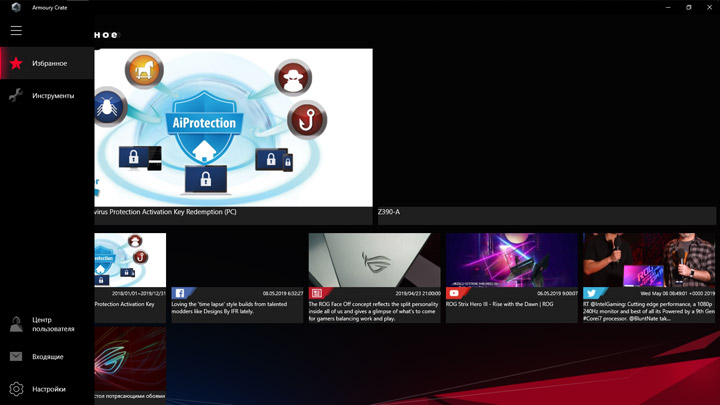
Task: Open ROG Strix Hero III video title
Action: tap(500, 304)
